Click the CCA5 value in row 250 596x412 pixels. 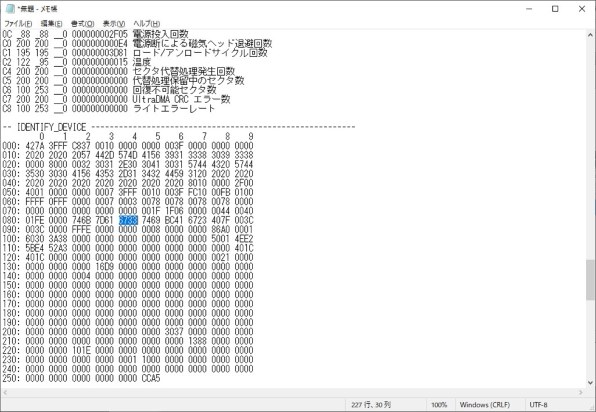coord(151,378)
